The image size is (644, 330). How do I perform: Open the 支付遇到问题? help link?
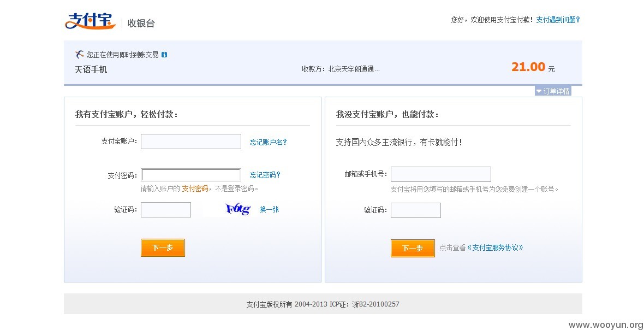(558, 20)
